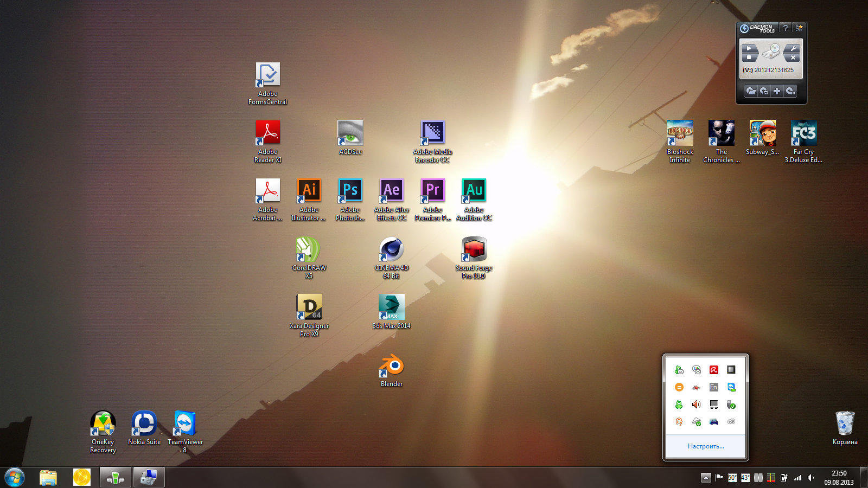
Task: Select the Recycle Bin (Корзина) icon
Action: tap(845, 424)
